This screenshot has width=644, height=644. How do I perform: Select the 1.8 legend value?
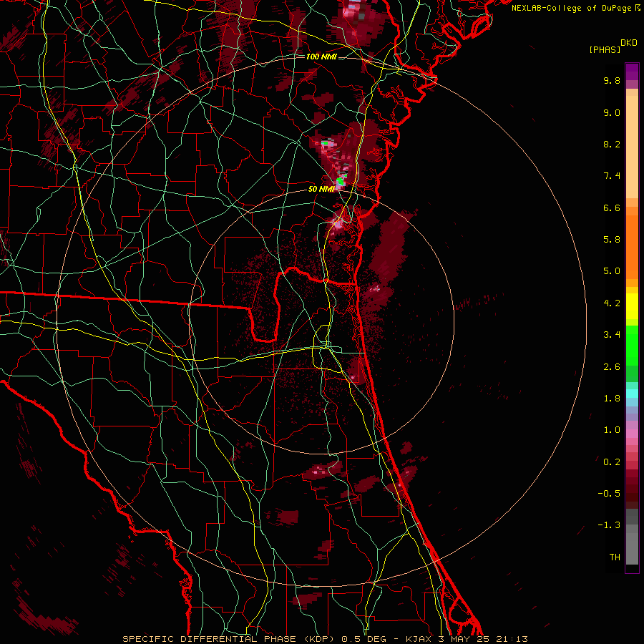[612, 399]
